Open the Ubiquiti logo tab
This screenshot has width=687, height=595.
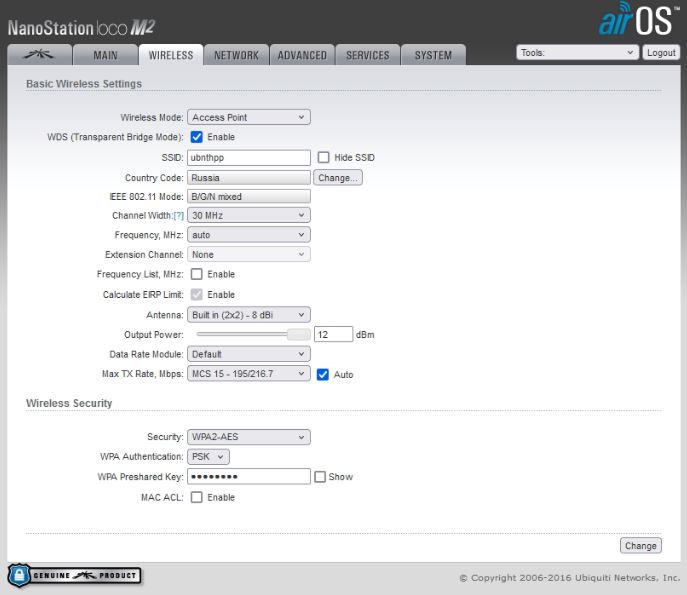click(x=38, y=55)
